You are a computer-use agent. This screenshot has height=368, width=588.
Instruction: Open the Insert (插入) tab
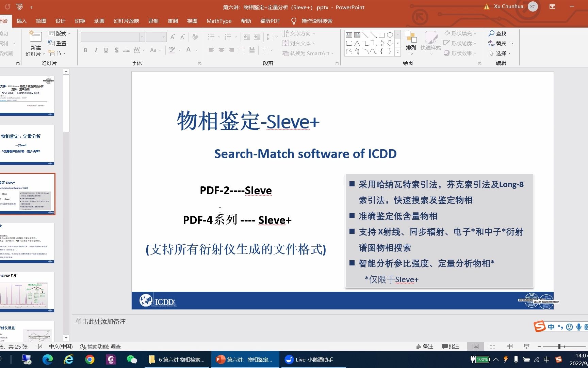click(x=21, y=21)
